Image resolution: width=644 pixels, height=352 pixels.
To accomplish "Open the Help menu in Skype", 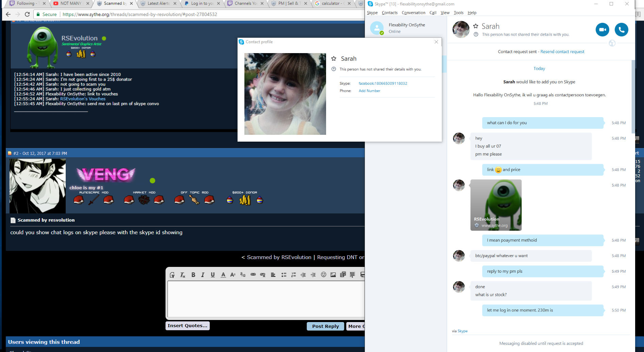I will [x=472, y=13].
